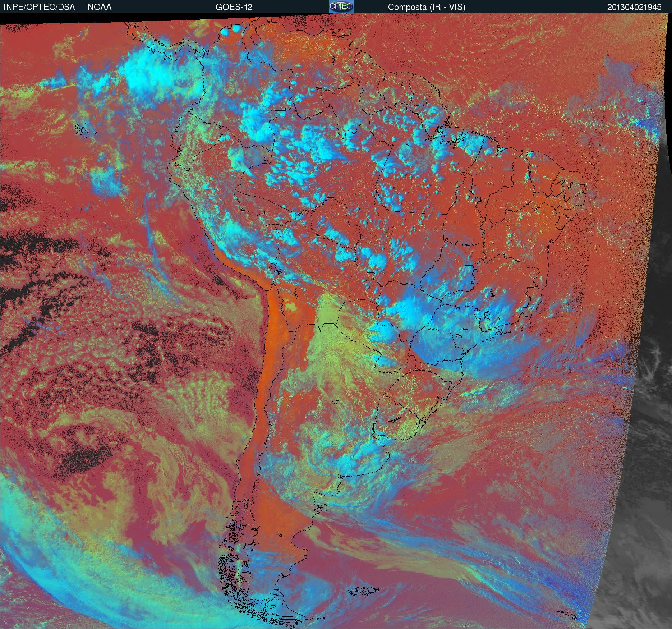672x629 pixels.
Task: Click the INPE/CPTEC/DSA header text
Action: click(x=39, y=7)
